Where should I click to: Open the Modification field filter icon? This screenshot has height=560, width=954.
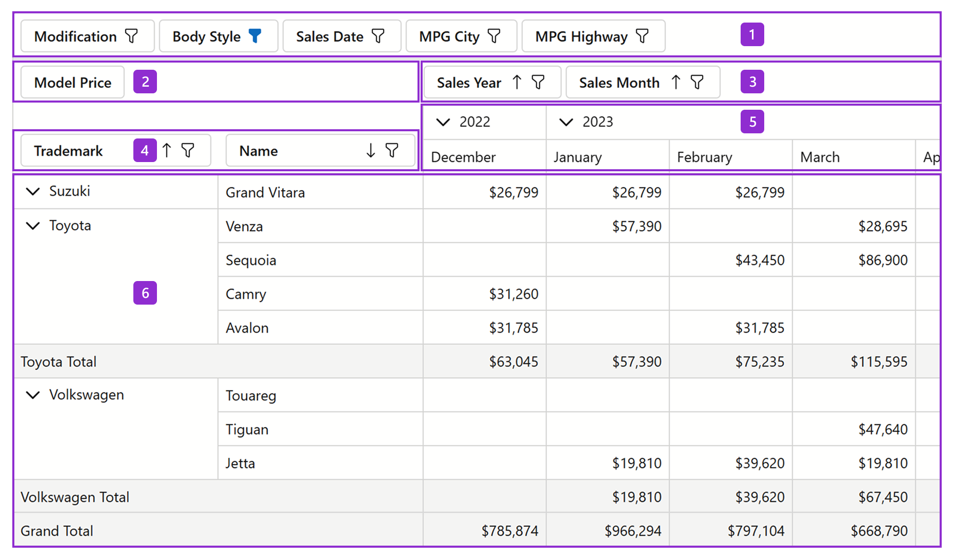[x=132, y=36]
